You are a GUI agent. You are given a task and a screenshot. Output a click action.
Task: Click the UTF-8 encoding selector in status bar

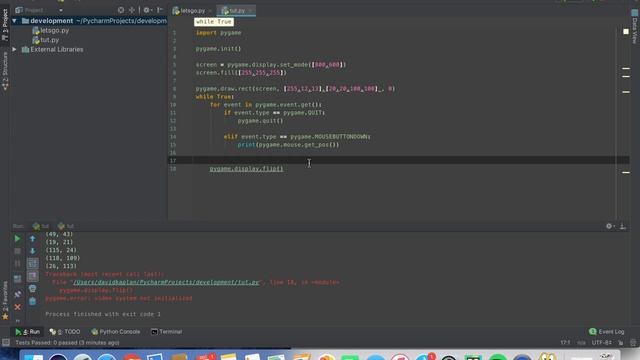click(601, 343)
